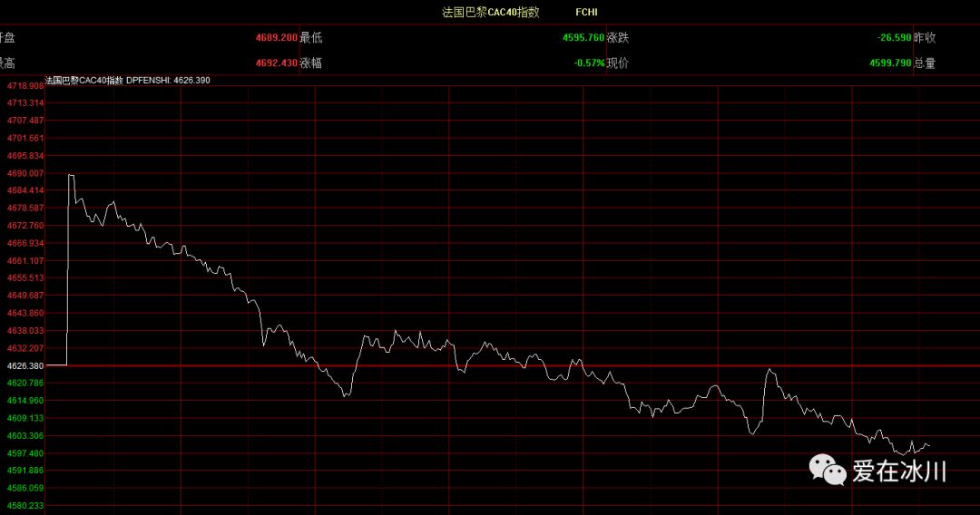Viewport: 980px width, 515px height.
Task: Click the 4684.414 axis value
Action: tap(25, 190)
